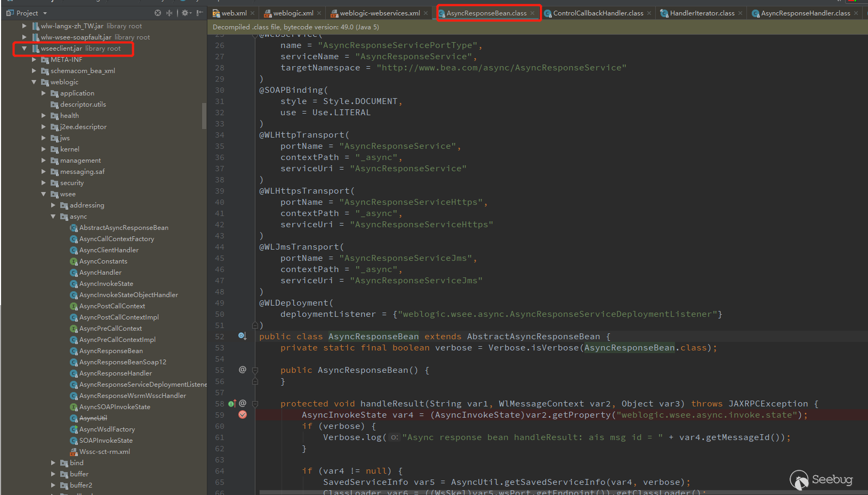Click the implements-method gutter icon on line 58
Viewport: 868px width, 495px height.
click(232, 404)
